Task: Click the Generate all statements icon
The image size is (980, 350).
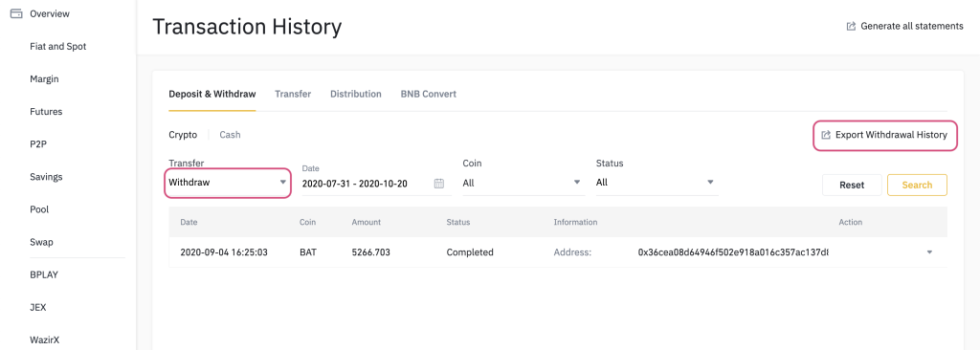Action: pos(851,26)
